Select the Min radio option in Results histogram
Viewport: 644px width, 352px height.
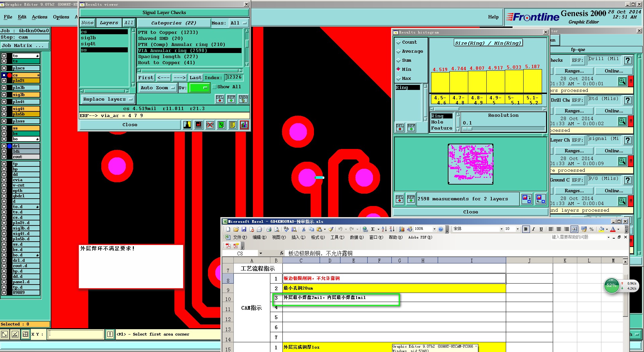coord(398,69)
